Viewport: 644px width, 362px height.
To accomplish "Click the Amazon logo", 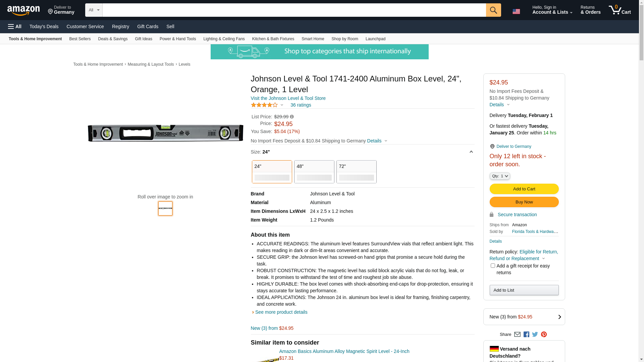I will click(23, 10).
